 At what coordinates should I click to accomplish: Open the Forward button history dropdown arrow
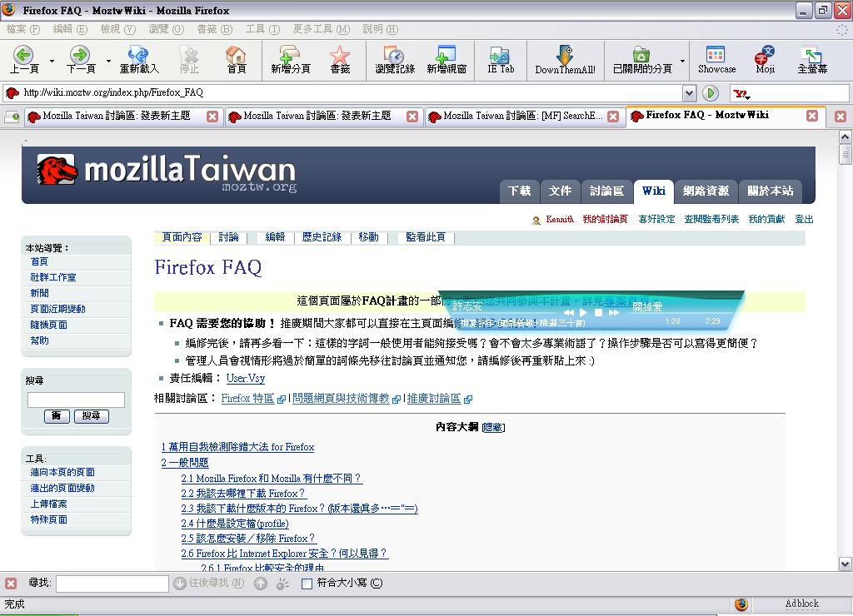tap(108, 61)
